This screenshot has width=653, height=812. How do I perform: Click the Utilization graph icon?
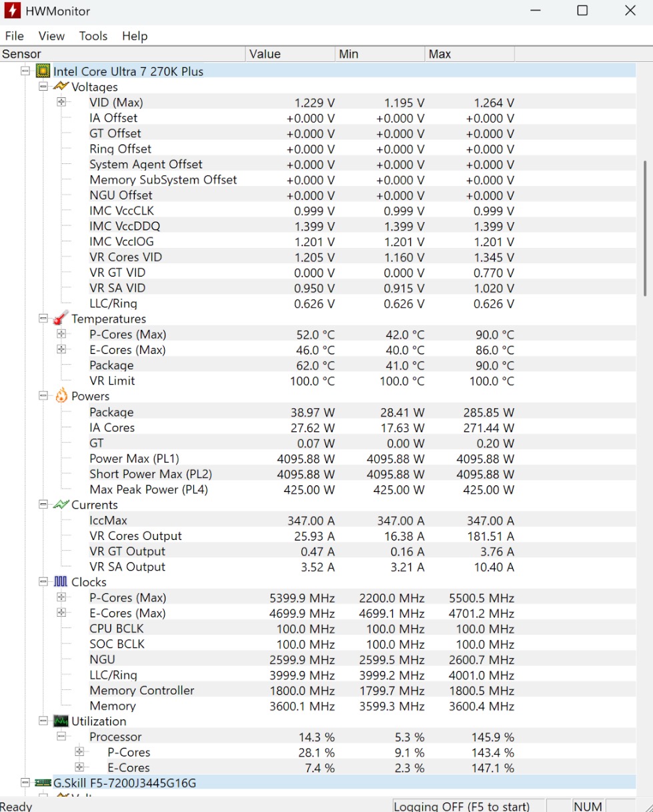[x=59, y=721]
